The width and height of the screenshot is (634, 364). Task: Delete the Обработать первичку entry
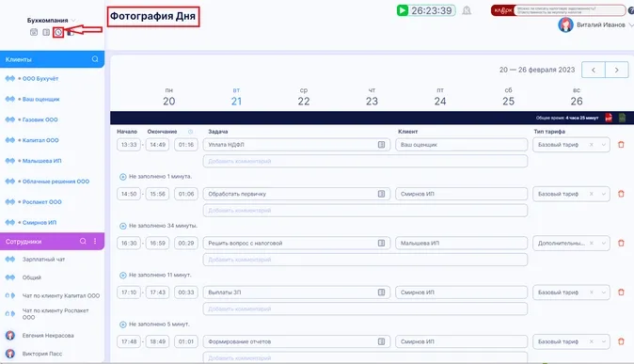click(x=621, y=194)
